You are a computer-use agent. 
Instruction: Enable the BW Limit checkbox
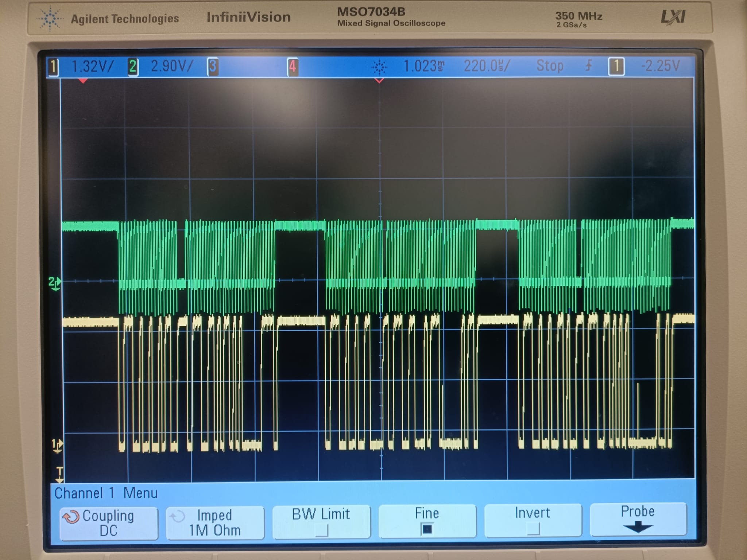click(x=321, y=530)
